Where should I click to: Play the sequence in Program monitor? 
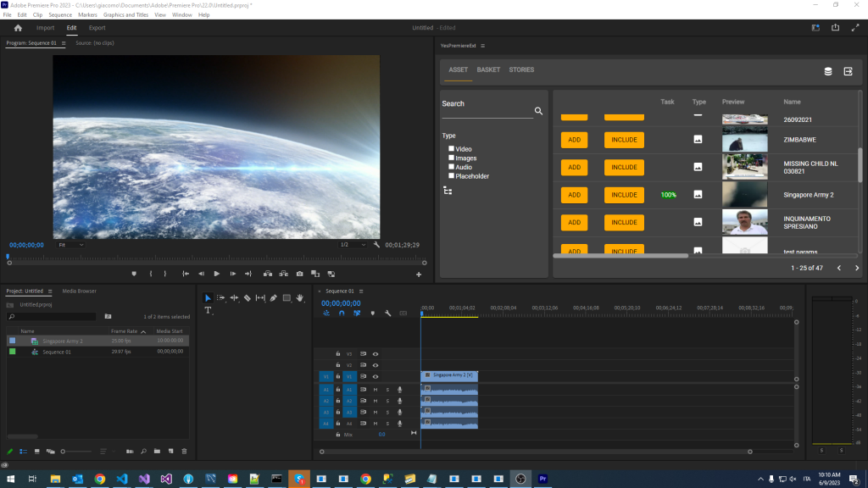pos(216,274)
